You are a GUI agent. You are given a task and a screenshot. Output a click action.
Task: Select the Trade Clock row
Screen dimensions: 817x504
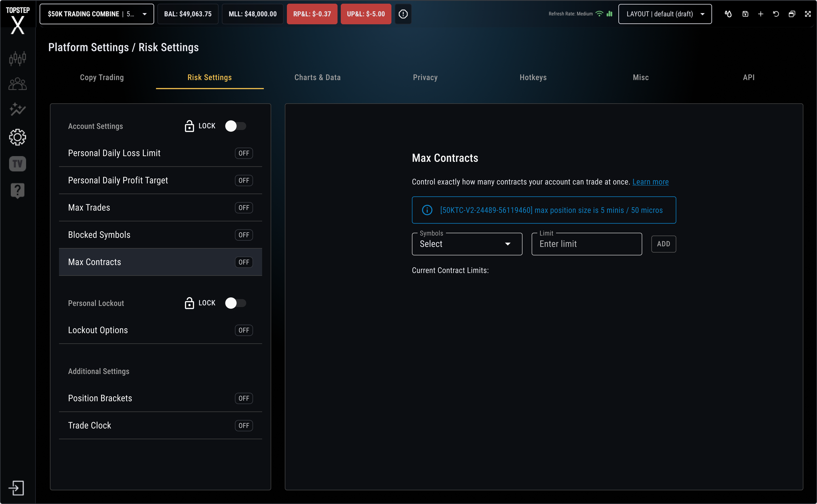tap(160, 426)
